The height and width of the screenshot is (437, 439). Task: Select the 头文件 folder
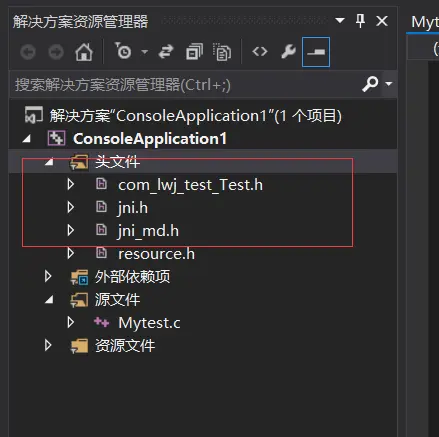(117, 162)
